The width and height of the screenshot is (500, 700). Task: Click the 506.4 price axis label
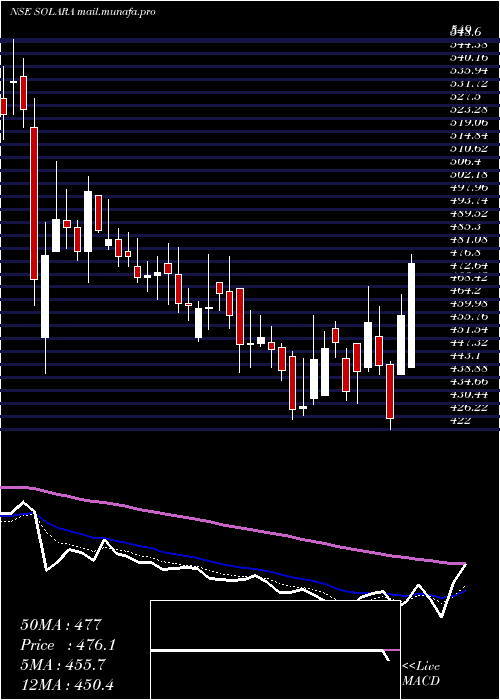466,161
